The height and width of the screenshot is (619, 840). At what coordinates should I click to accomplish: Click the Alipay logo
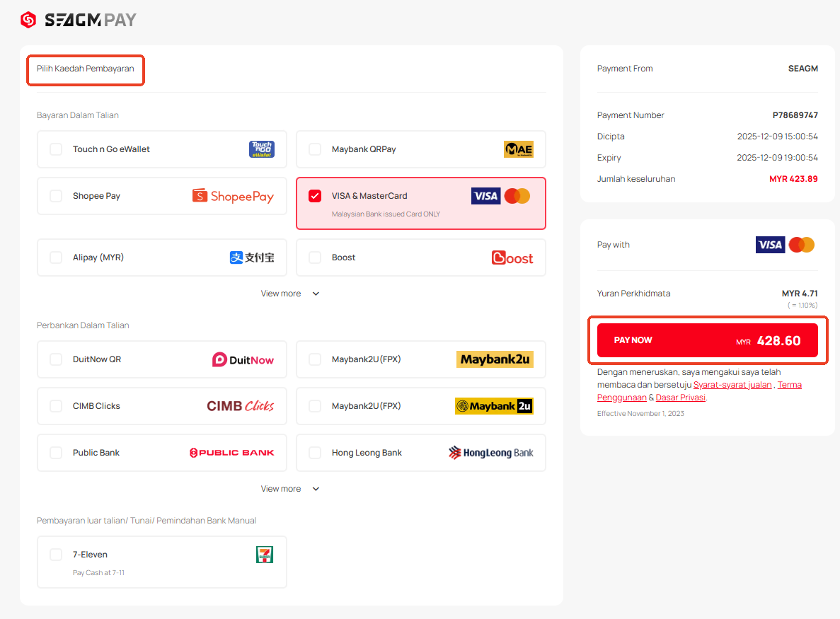tap(252, 258)
